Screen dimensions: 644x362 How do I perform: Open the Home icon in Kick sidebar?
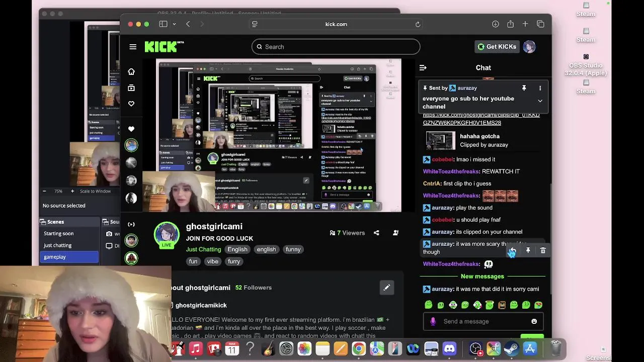point(131,71)
